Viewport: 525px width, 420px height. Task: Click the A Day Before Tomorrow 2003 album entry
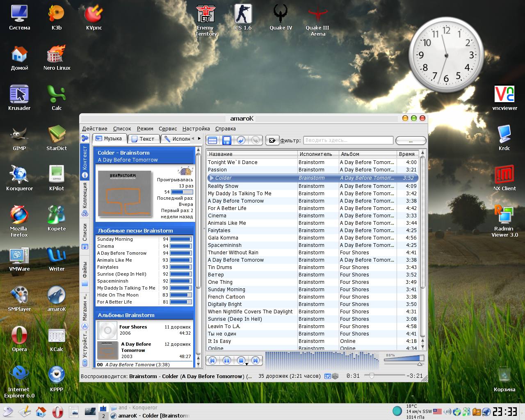point(144,350)
